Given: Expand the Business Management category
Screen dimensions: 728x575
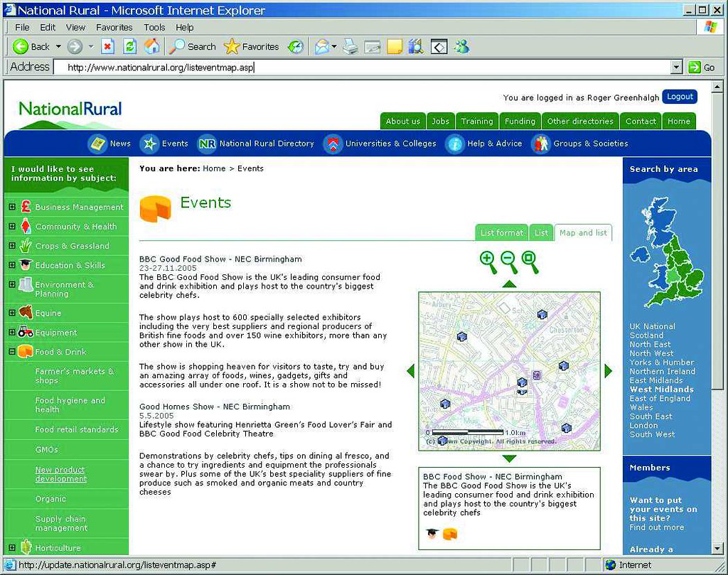Looking at the screenshot, I should click(x=12, y=207).
